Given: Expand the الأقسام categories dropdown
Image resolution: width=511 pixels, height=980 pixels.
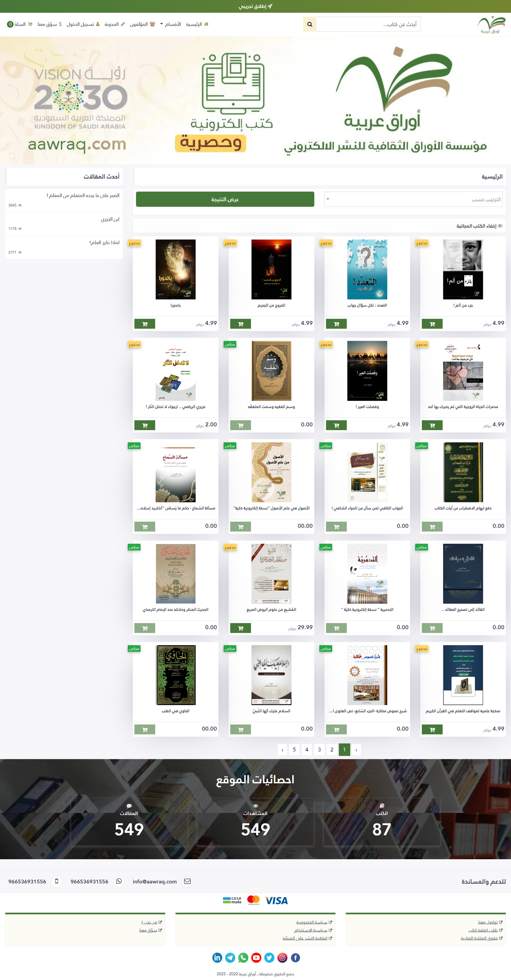Looking at the screenshot, I should pyautogui.click(x=171, y=24).
